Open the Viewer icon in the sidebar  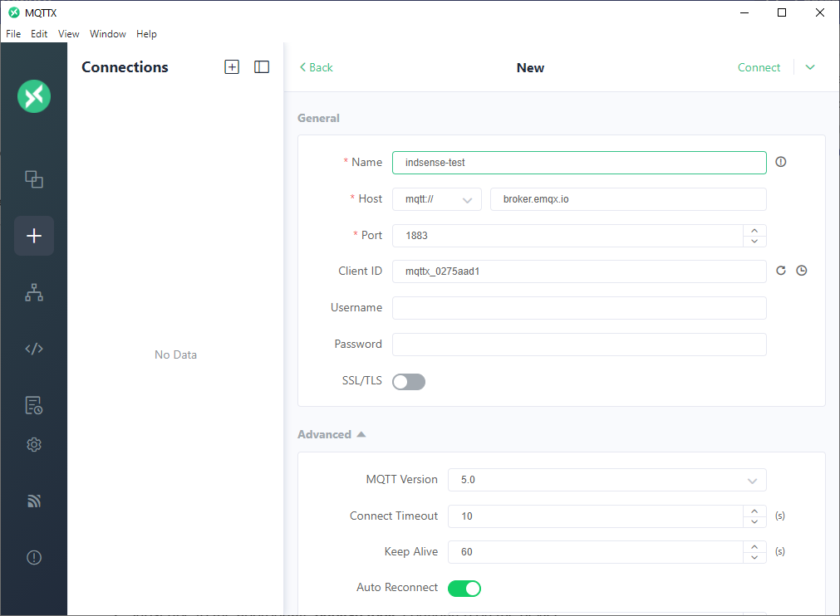(34, 292)
